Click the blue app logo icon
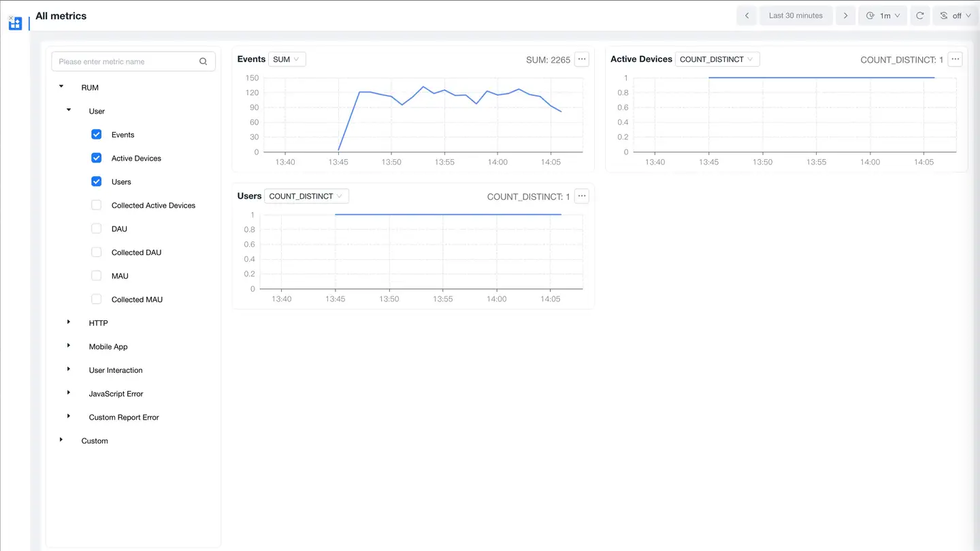This screenshot has width=980, height=551. coord(15,24)
